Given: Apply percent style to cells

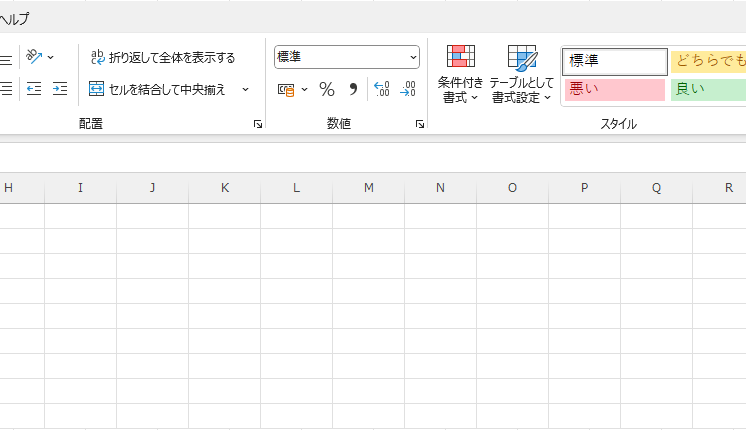Looking at the screenshot, I should coord(326,89).
